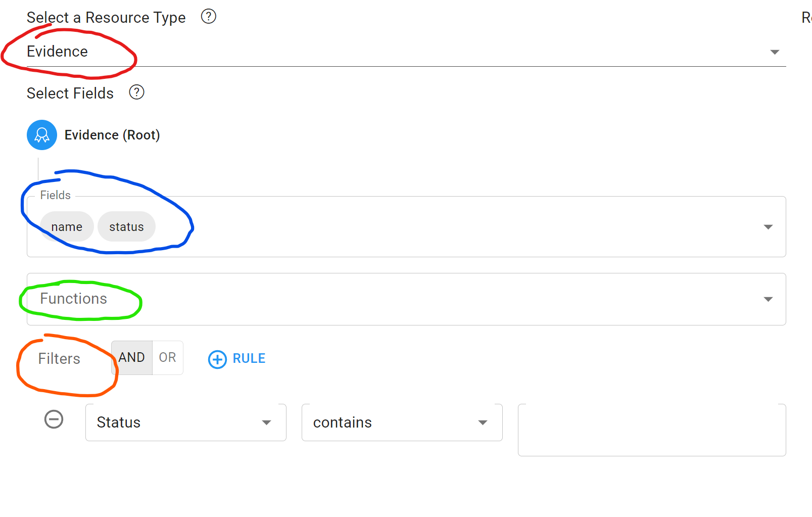Expand the Fields dropdown arrow
The image size is (812, 517).
[x=768, y=227]
